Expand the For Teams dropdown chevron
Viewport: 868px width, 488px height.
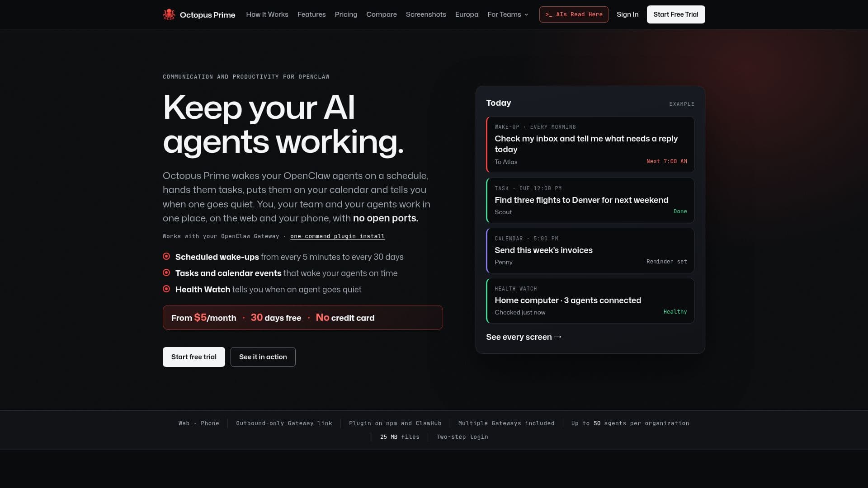pos(526,14)
